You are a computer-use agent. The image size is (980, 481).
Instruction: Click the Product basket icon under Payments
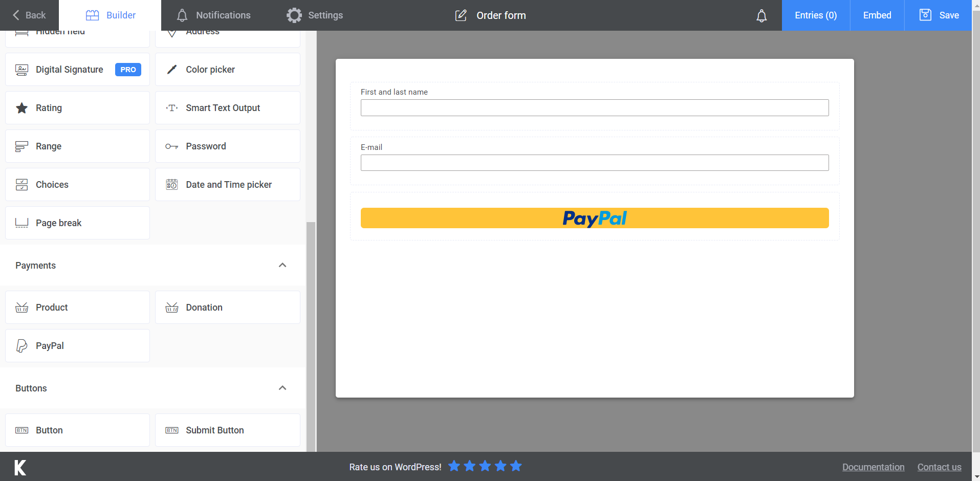coord(21,307)
